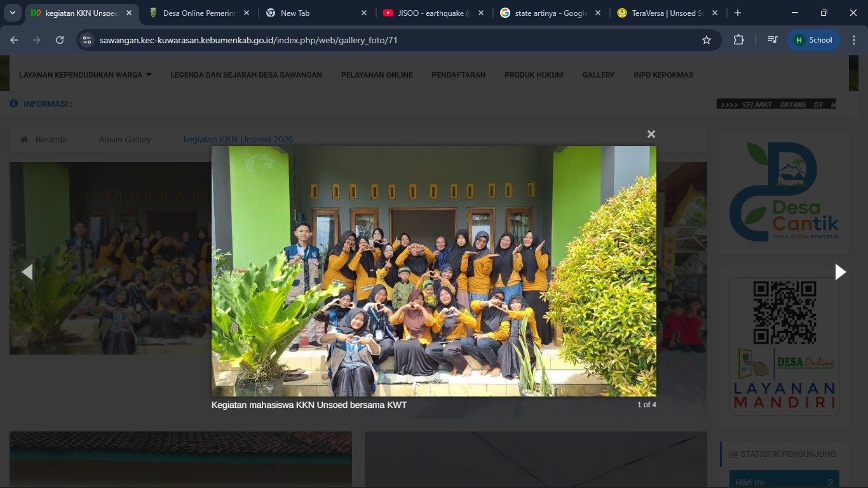Open the Chrome media controls icon
Screen dimensions: 868x488
(772, 39)
